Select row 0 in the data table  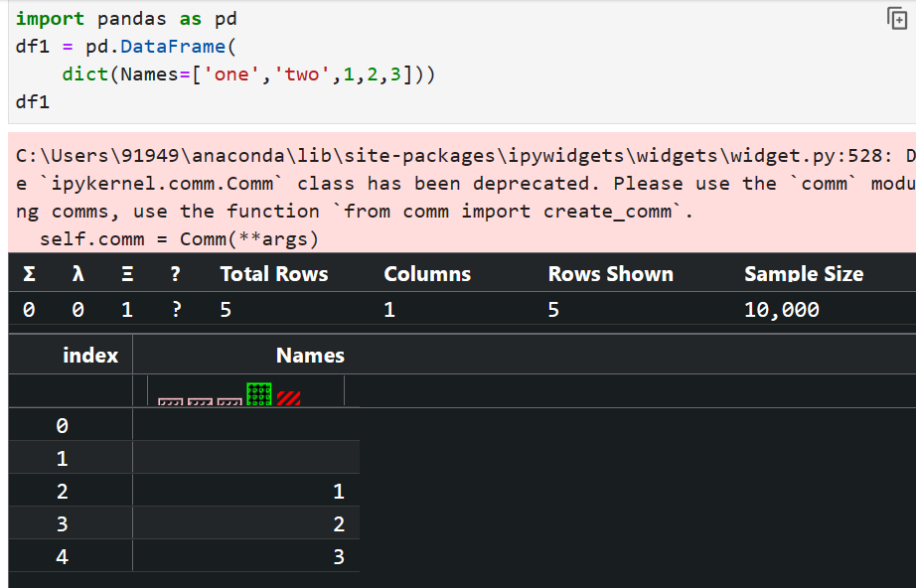click(x=63, y=425)
